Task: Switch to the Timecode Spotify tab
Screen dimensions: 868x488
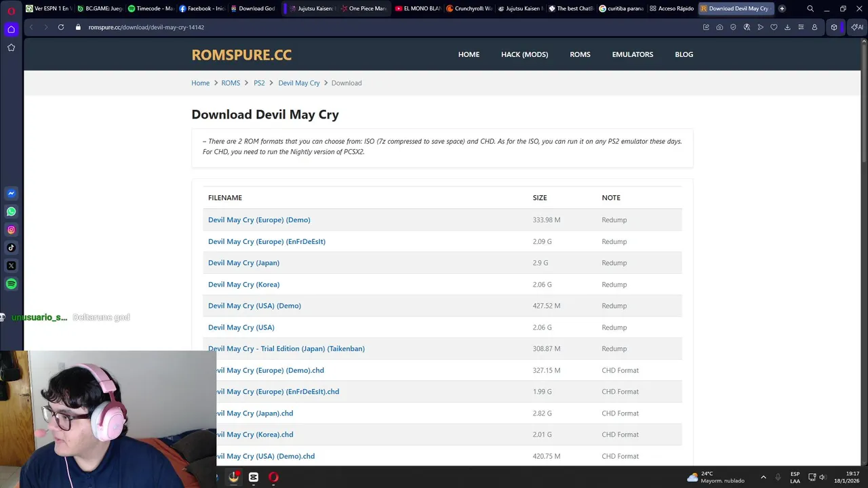Action: point(151,9)
